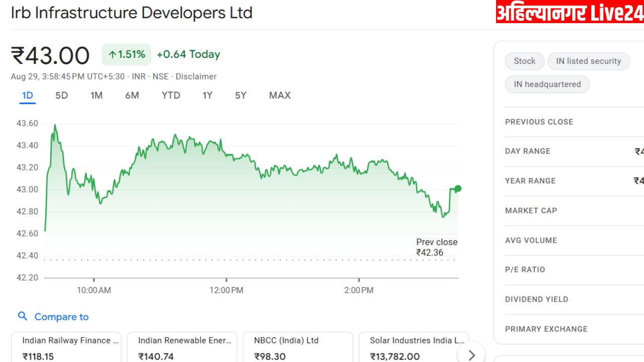Click the 42.20 y-axis label

click(27, 278)
